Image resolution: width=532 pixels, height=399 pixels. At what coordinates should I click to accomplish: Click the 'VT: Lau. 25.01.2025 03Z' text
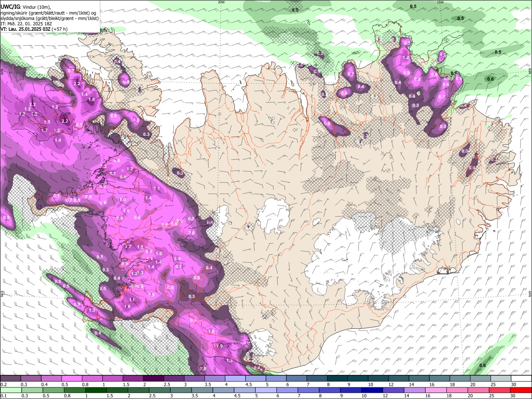pos(26,29)
